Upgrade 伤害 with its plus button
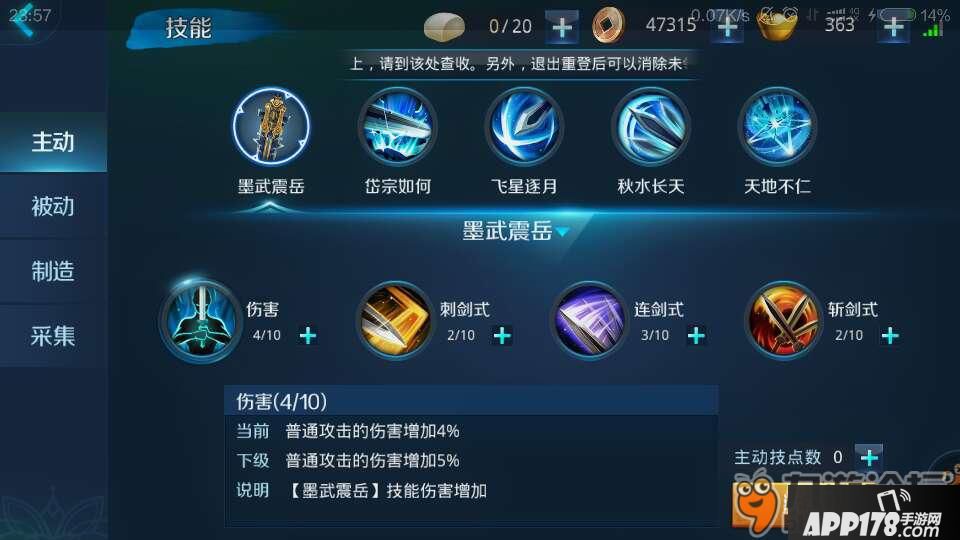Screen dimensions: 960x540 pyautogui.click(x=308, y=336)
